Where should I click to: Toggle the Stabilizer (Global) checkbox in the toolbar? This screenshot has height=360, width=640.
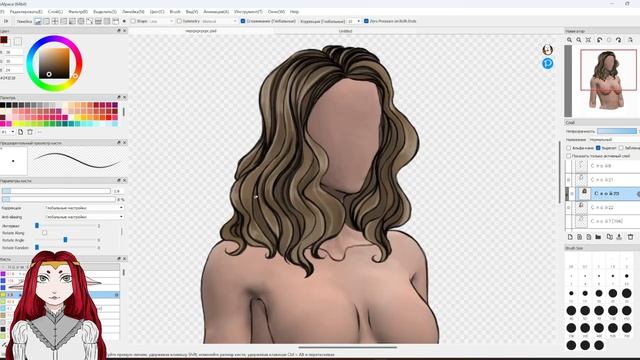pyautogui.click(x=243, y=21)
